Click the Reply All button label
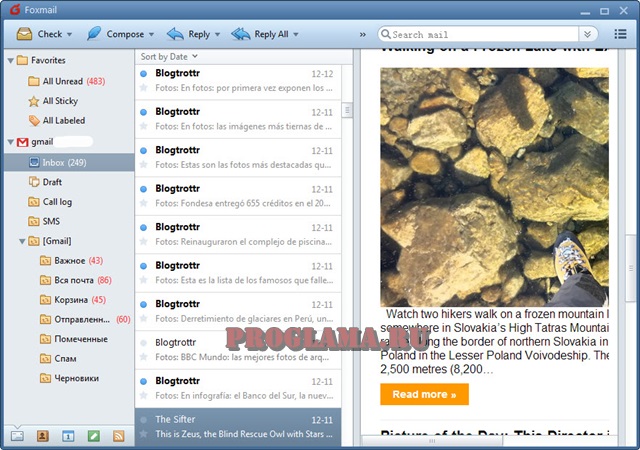Screen dimensions: 640x450 271,34
